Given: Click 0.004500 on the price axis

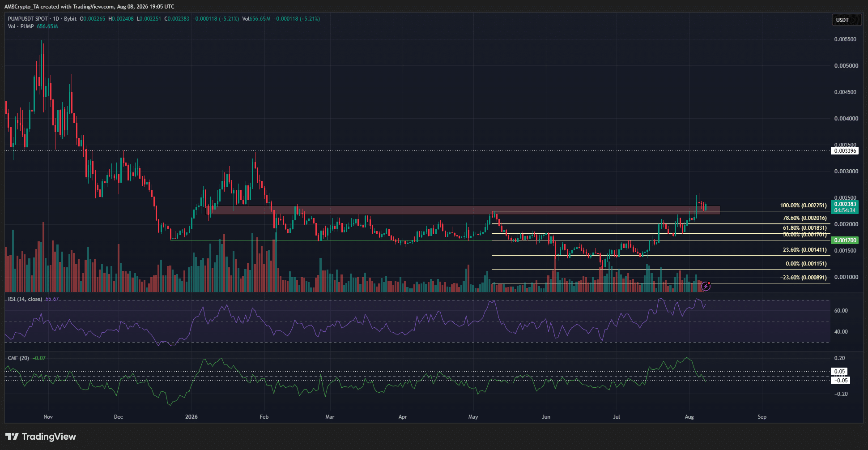Looking at the screenshot, I should 846,92.
